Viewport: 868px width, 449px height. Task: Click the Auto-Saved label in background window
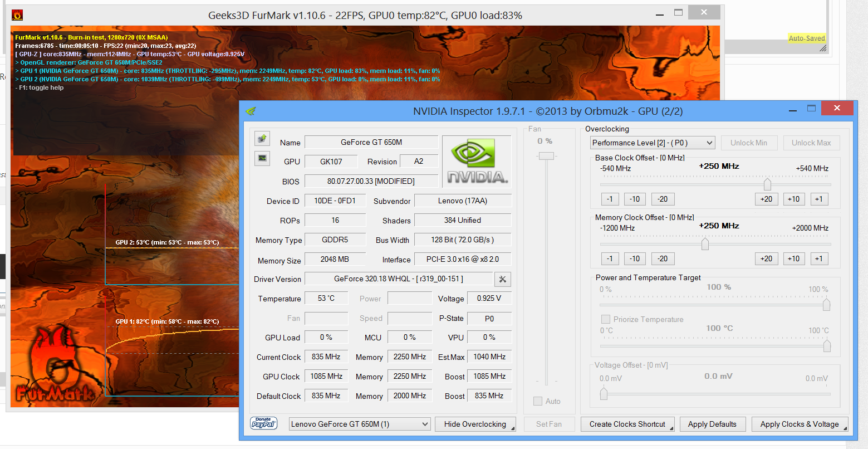pyautogui.click(x=807, y=38)
